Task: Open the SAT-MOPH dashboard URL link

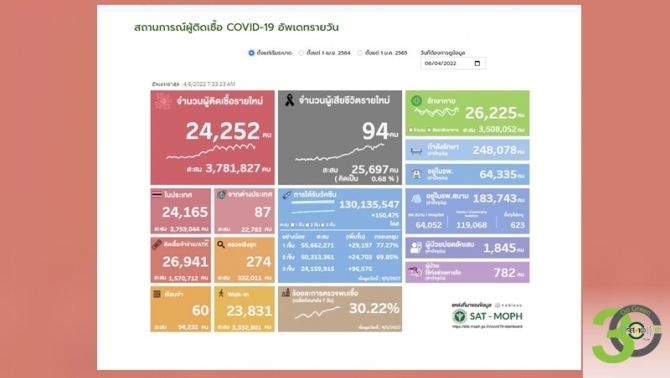Action: click(x=487, y=327)
